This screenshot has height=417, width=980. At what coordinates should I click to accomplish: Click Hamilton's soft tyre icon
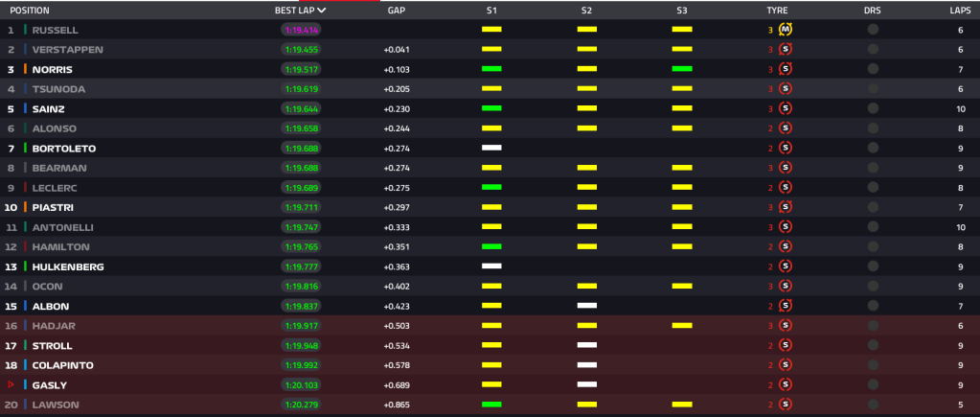click(x=786, y=247)
